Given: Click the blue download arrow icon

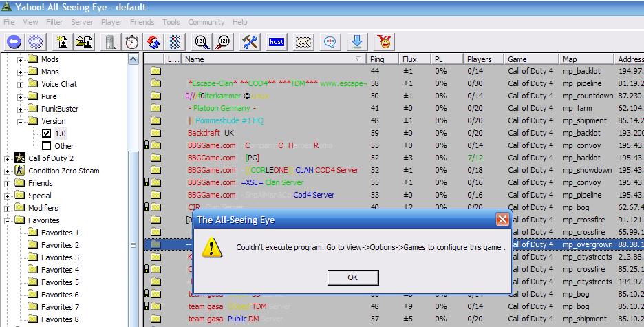Looking at the screenshot, I should coord(356,42).
